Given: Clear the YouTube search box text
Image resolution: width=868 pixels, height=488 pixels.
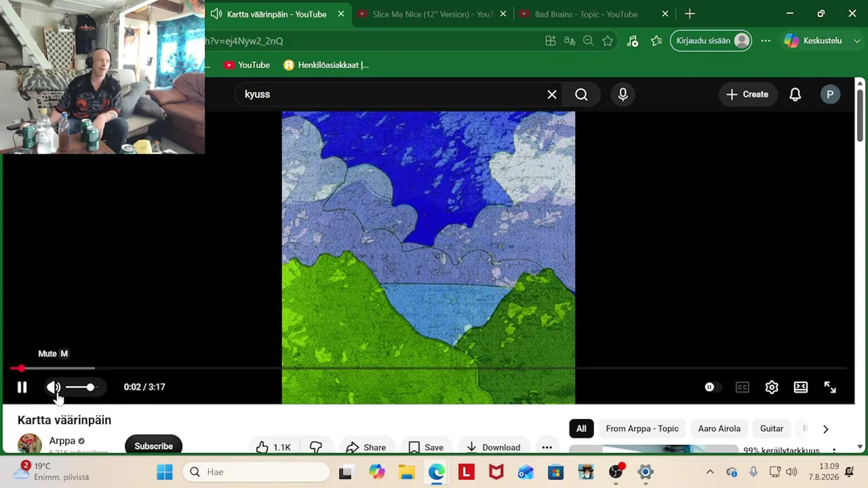Looking at the screenshot, I should (x=552, y=94).
